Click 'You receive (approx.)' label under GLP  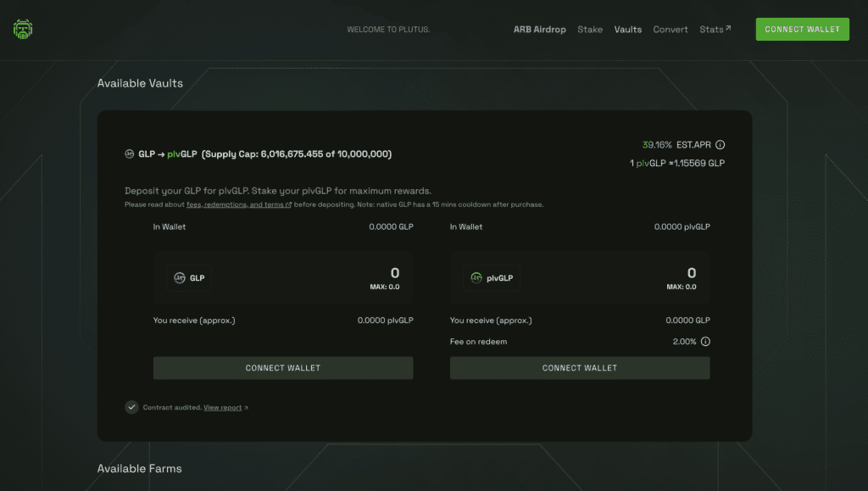(x=194, y=321)
